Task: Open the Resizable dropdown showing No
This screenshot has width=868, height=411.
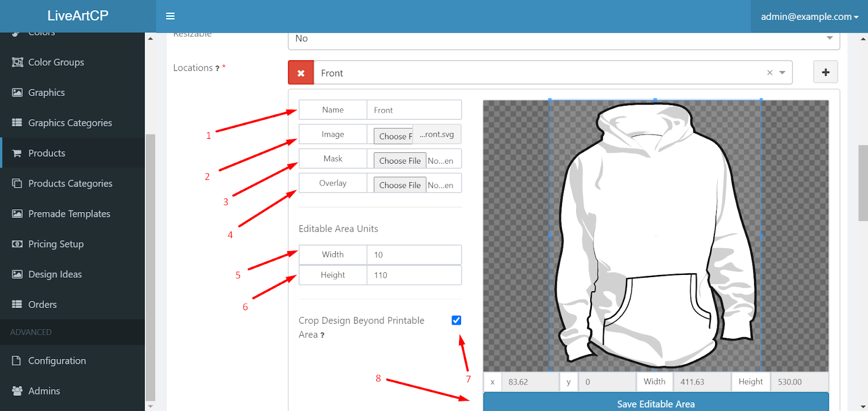Action: 564,39
